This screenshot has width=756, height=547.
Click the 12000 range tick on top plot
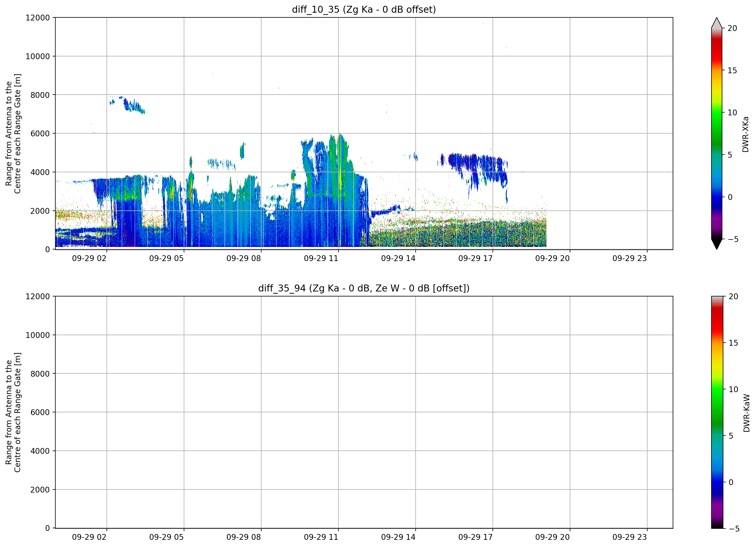[x=37, y=18]
